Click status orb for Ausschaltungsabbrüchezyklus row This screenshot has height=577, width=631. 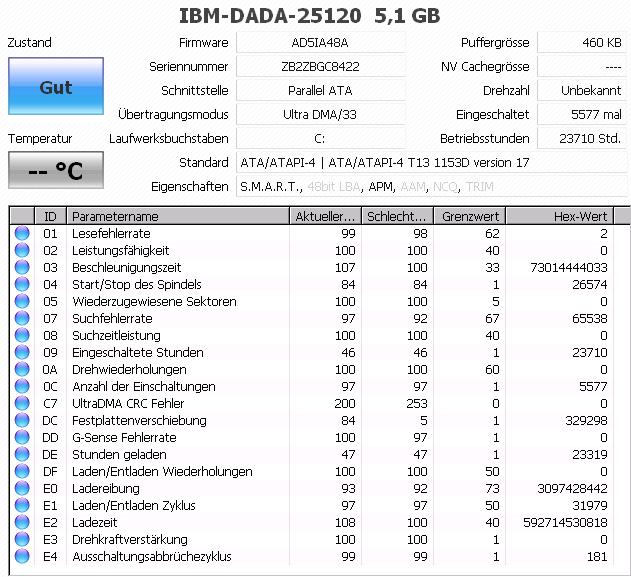click(x=22, y=556)
